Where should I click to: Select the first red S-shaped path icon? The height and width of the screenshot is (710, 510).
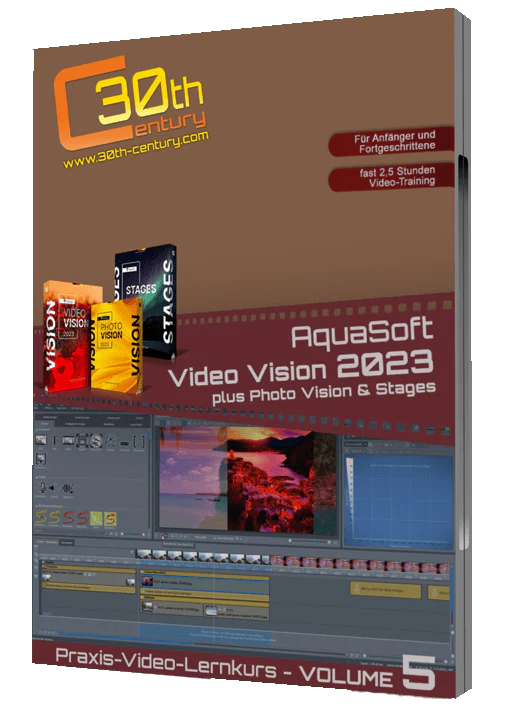(x=69, y=518)
